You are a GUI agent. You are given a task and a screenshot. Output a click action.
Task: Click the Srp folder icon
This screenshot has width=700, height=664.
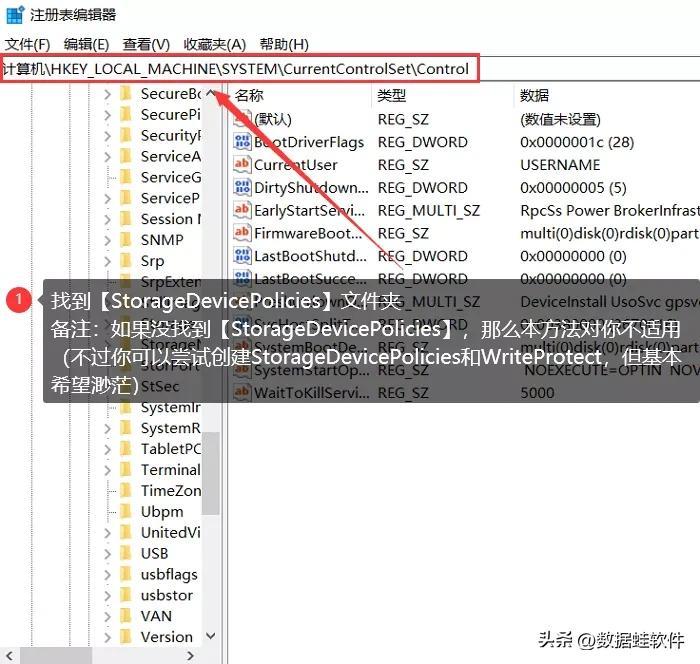coord(126,260)
